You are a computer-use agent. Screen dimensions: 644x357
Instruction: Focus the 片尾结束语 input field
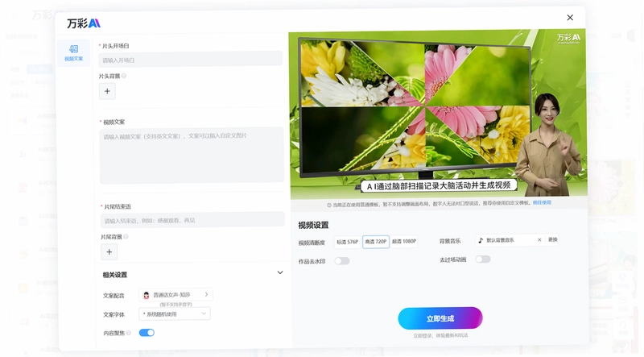pyautogui.click(x=192, y=221)
